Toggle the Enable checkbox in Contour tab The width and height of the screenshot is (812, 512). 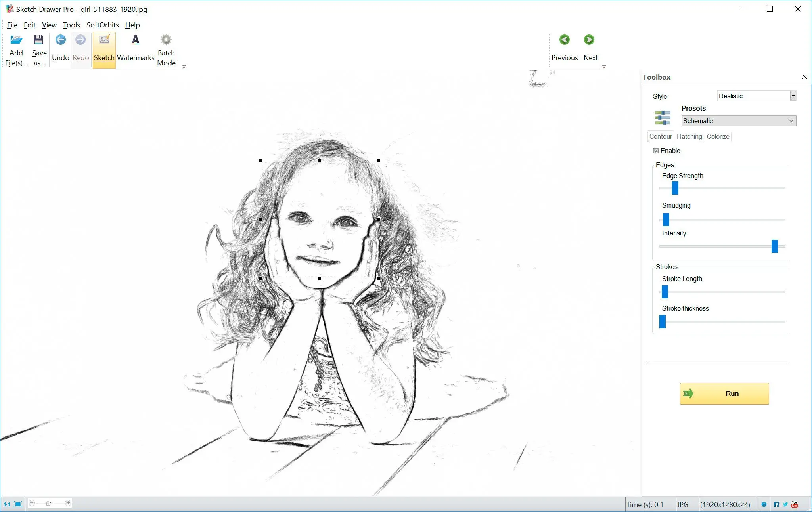(656, 151)
